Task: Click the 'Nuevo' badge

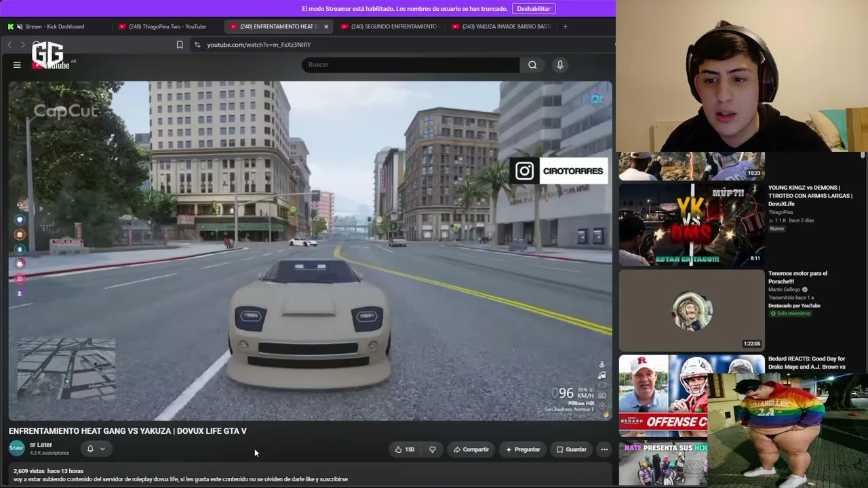Action: (776, 228)
